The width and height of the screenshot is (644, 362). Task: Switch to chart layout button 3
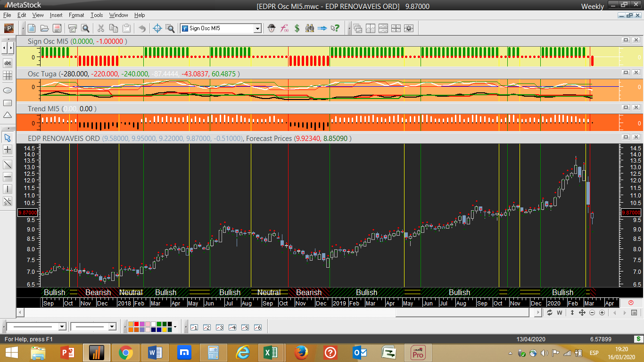tap(219, 327)
